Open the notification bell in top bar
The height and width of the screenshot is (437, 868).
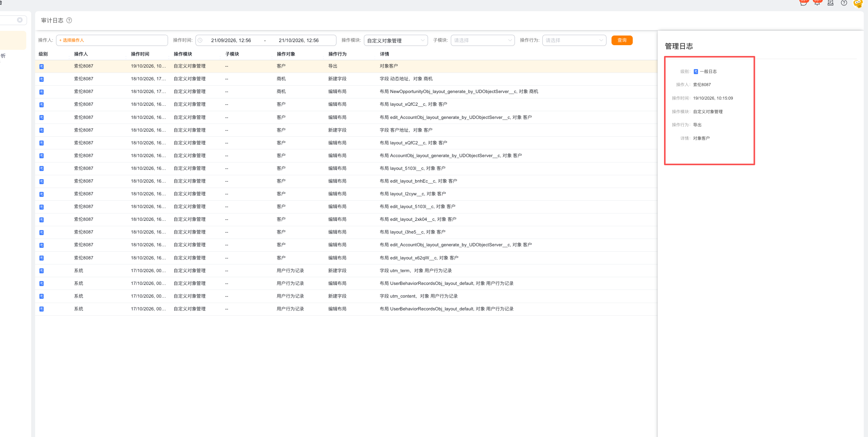(817, 3)
